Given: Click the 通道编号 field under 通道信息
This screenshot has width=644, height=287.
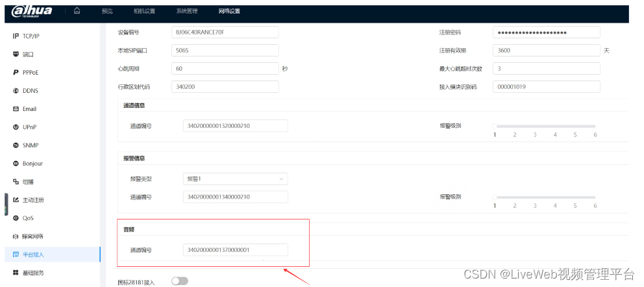Looking at the screenshot, I should [x=236, y=126].
